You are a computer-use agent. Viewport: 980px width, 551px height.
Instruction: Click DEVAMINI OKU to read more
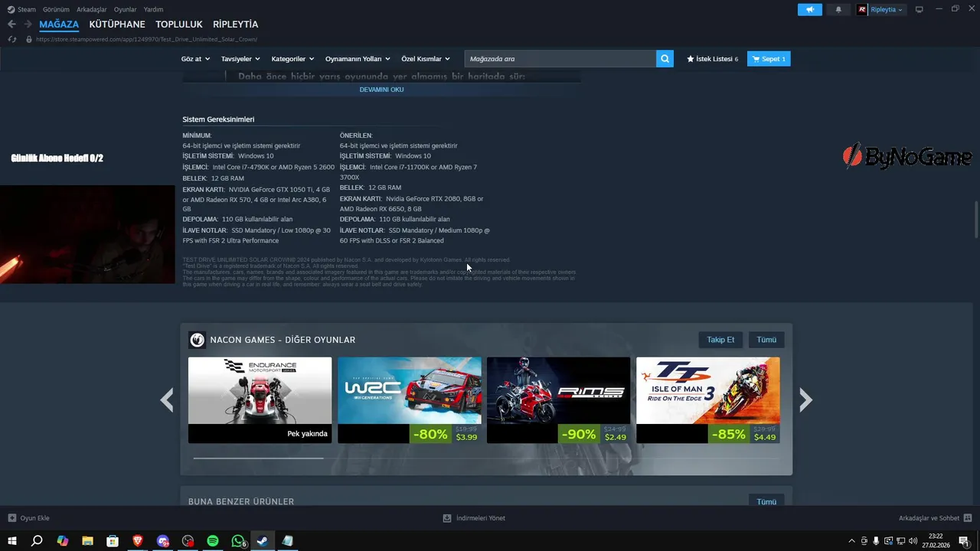coord(381,90)
